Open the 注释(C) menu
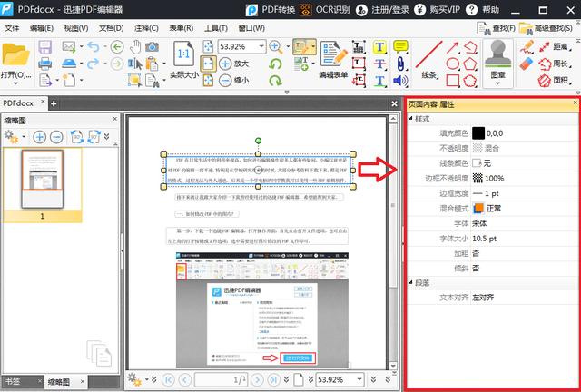The height and width of the screenshot is (392, 581). click(x=146, y=28)
